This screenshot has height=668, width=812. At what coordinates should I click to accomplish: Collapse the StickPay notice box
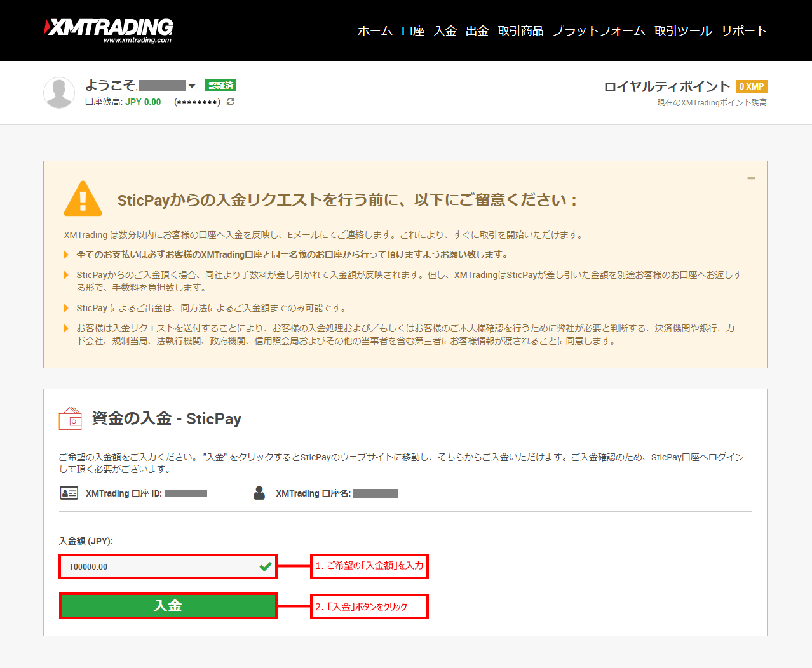click(751, 178)
